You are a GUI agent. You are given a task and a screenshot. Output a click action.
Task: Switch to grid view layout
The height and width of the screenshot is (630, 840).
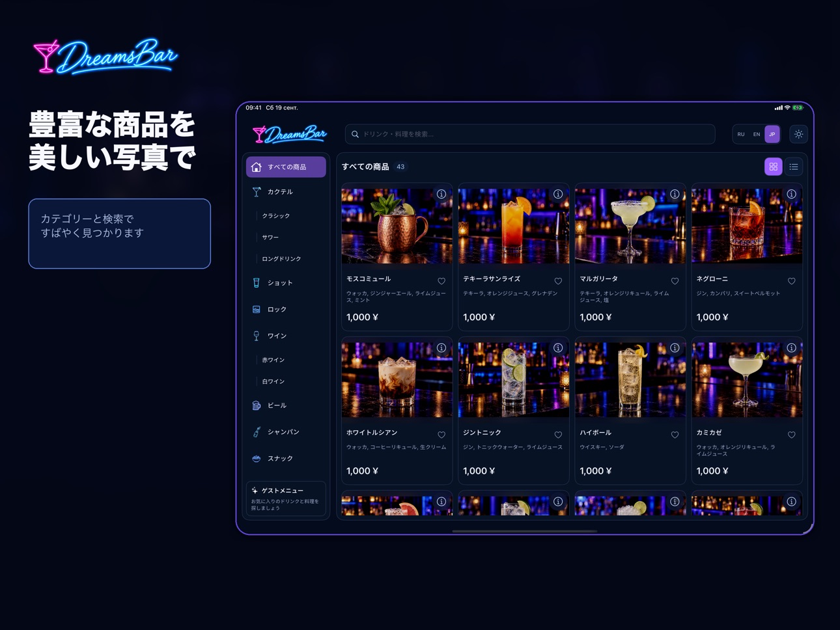[x=773, y=167]
